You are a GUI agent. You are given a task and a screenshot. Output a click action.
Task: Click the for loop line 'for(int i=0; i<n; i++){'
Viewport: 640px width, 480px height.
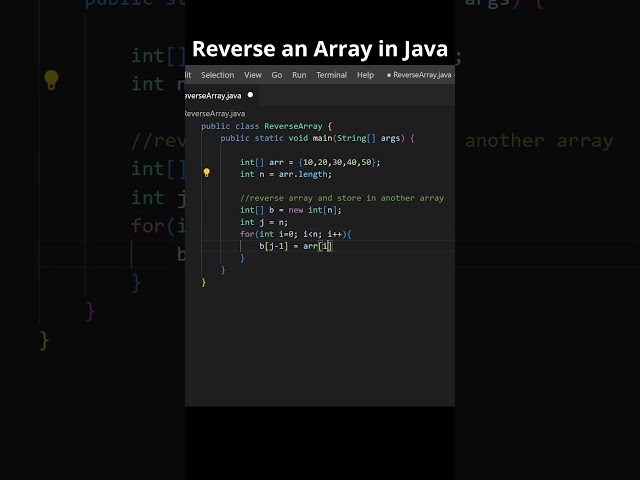point(296,234)
